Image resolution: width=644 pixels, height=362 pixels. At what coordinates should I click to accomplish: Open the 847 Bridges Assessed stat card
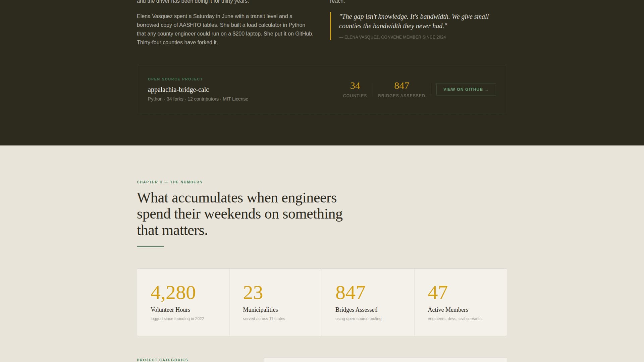tap(368, 302)
